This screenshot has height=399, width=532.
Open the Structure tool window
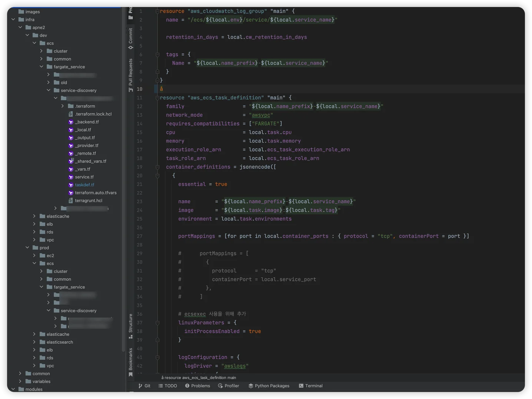click(x=130, y=326)
